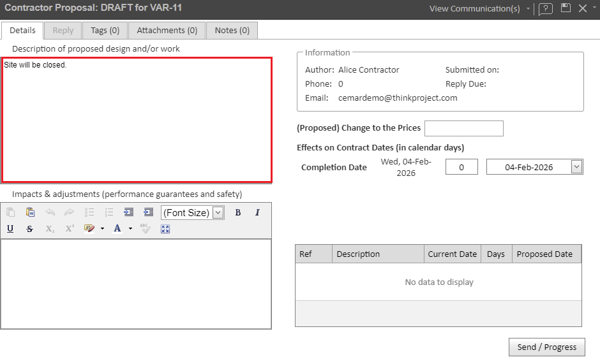
Task: Click the Paste from Word icon
Action: point(30,213)
